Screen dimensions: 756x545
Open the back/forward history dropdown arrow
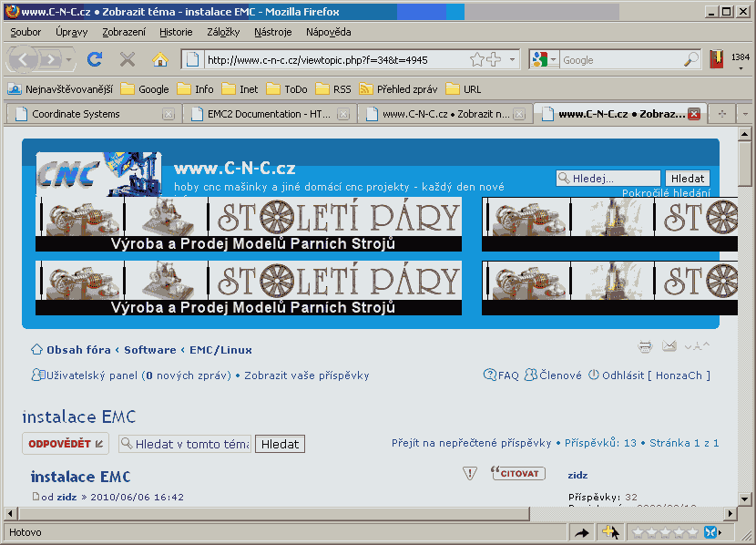tap(69, 59)
